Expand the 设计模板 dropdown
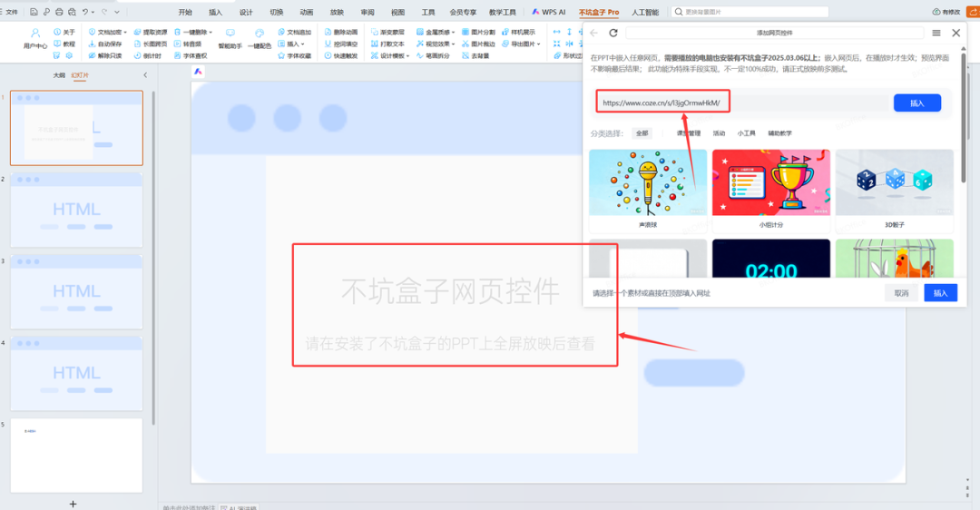 408,55
